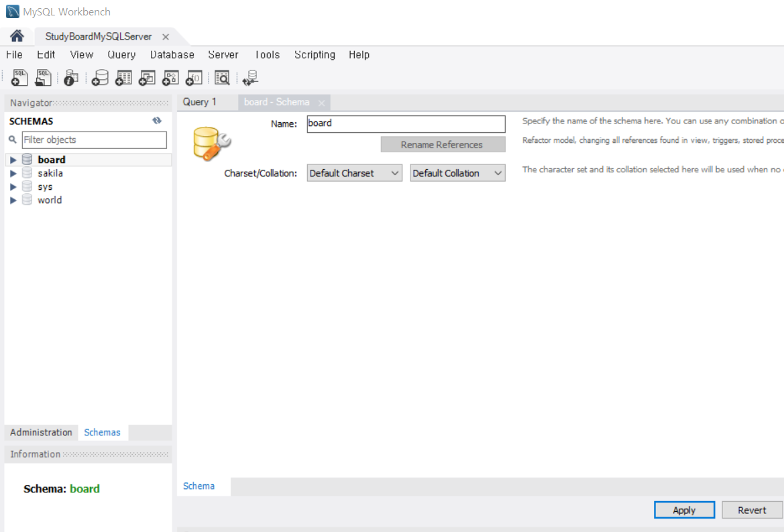Click the Information panel header
Viewport: 784px width, 532px height.
[88, 454]
